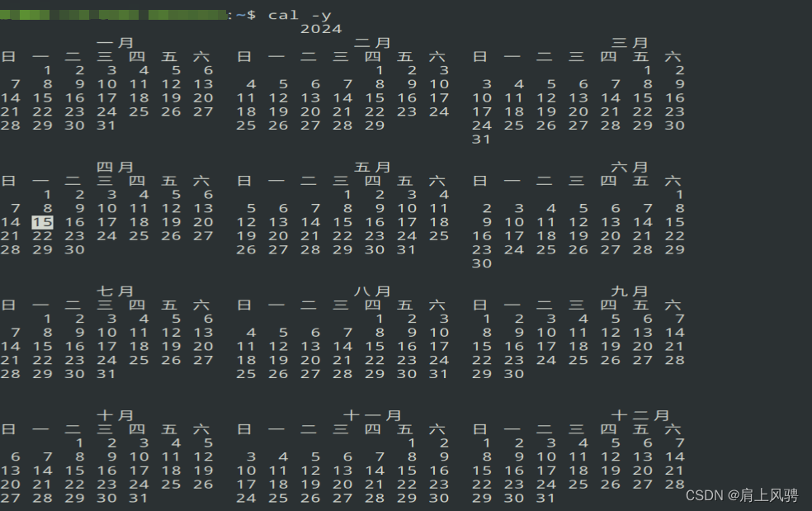Click the 六 weekday header under 三月
812x511 pixels.
pyautogui.click(x=673, y=56)
